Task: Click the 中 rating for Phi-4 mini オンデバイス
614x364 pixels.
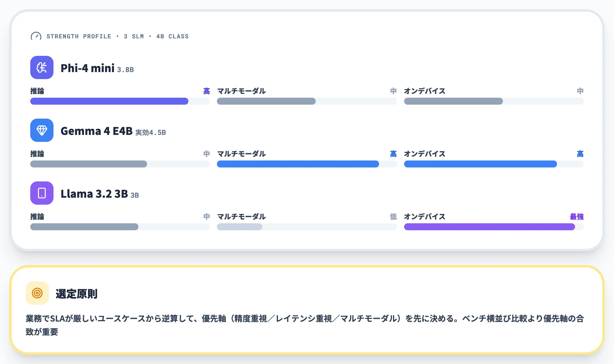Action: pos(580,91)
